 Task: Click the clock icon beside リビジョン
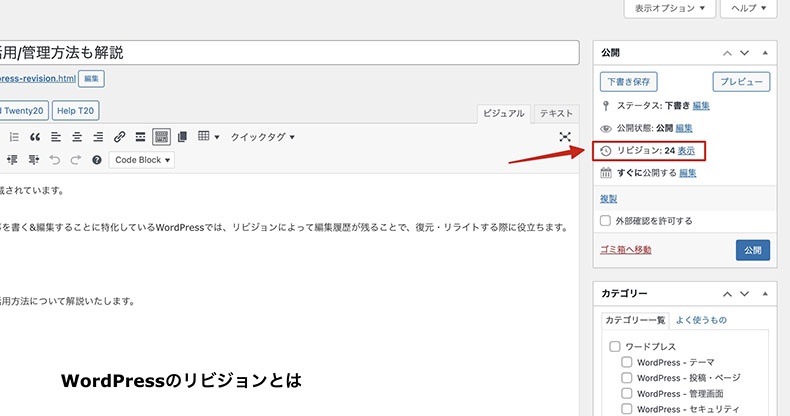click(606, 151)
